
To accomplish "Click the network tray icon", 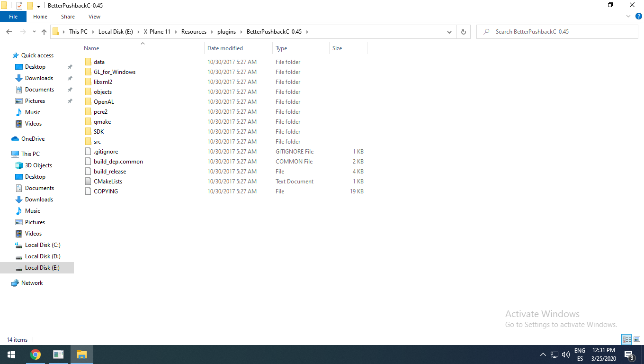I will pos(555,355).
